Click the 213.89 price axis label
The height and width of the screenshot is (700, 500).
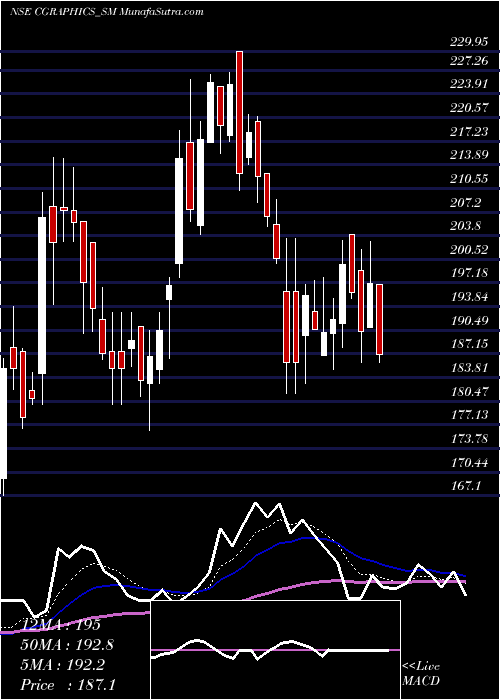469,155
